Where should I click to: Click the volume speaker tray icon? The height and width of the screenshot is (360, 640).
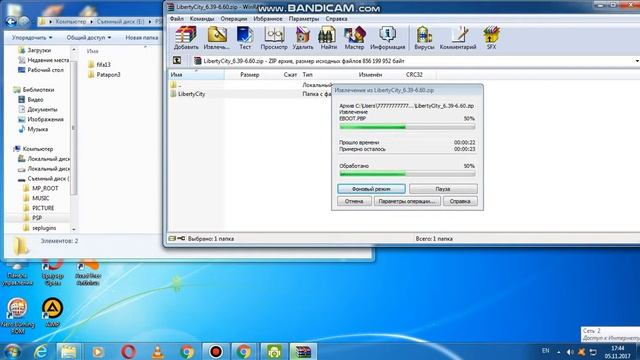[x=570, y=351]
